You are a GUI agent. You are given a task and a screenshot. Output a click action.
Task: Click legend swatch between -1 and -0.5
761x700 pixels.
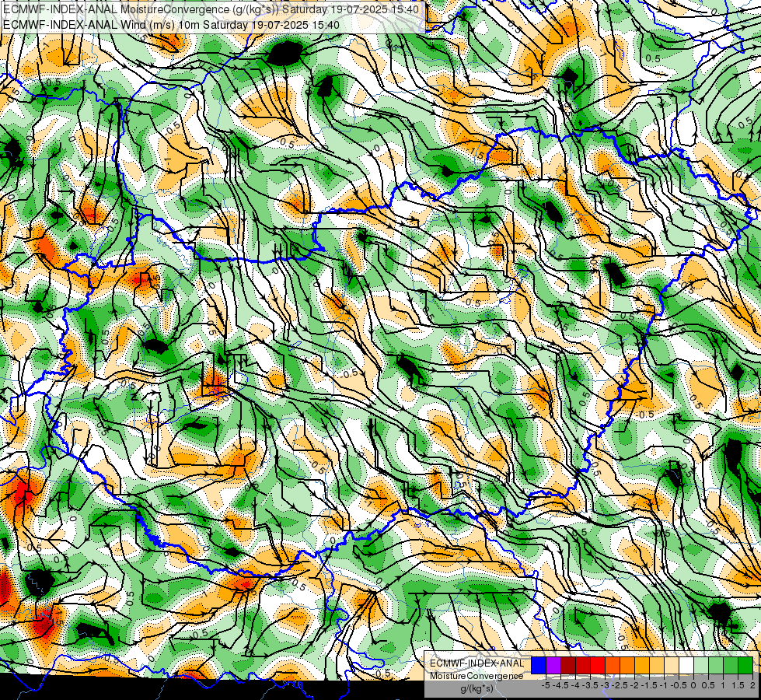click(672, 665)
